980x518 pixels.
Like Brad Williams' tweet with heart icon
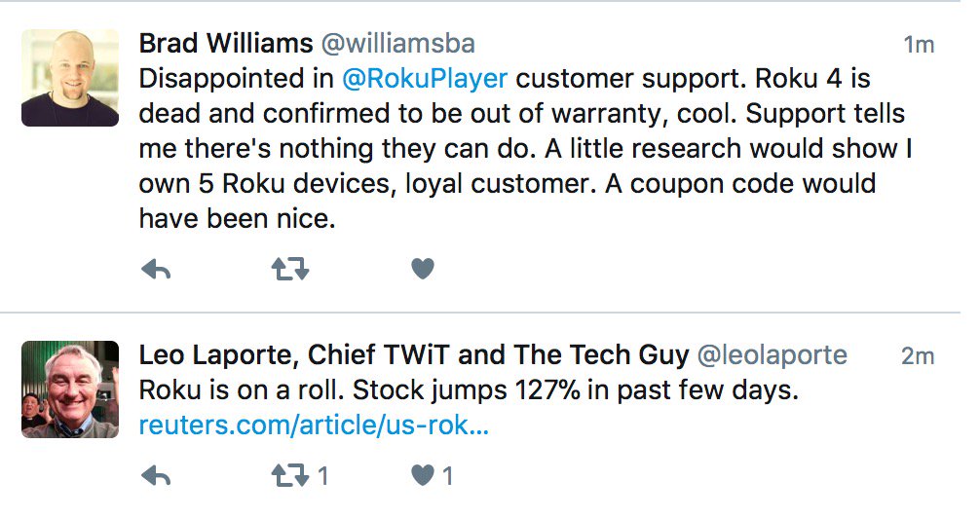[x=423, y=269]
